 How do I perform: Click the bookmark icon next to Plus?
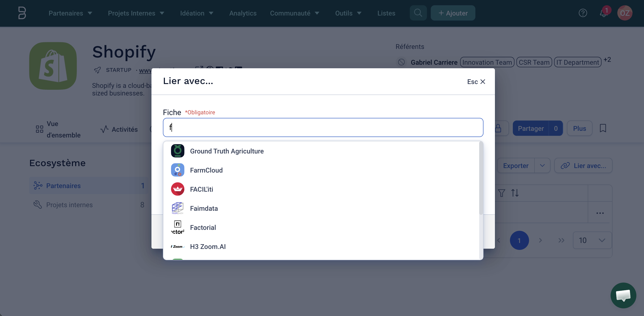click(x=603, y=128)
